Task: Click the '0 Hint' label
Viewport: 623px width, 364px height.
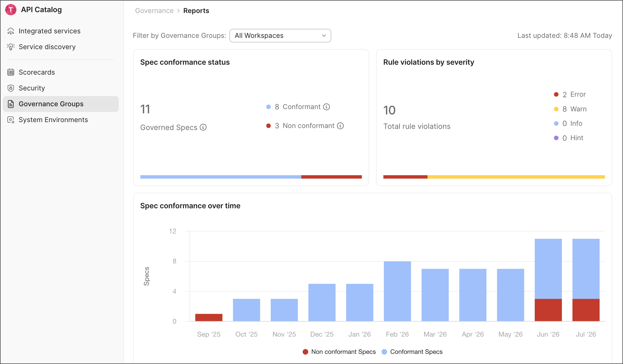Action: (573, 138)
